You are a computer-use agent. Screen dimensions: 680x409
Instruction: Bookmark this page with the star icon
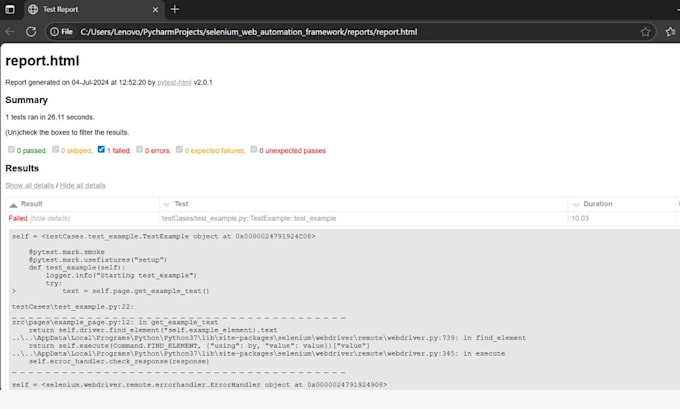coord(645,32)
